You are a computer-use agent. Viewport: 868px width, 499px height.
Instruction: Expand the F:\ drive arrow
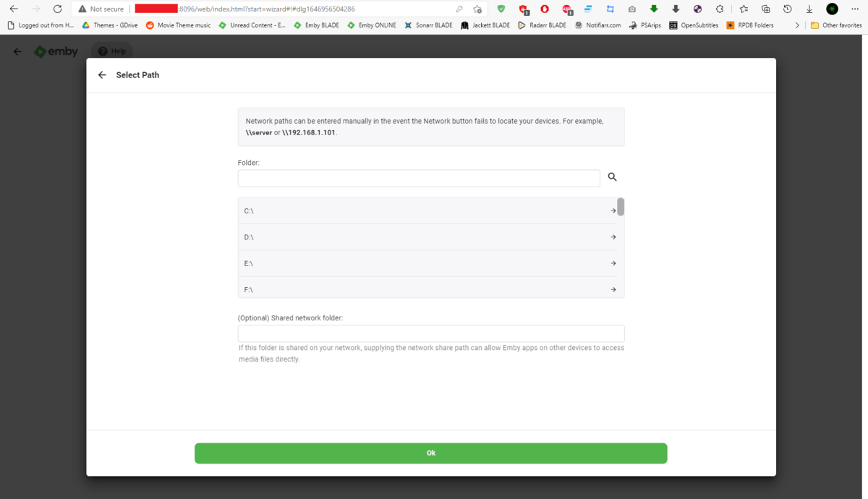point(613,289)
